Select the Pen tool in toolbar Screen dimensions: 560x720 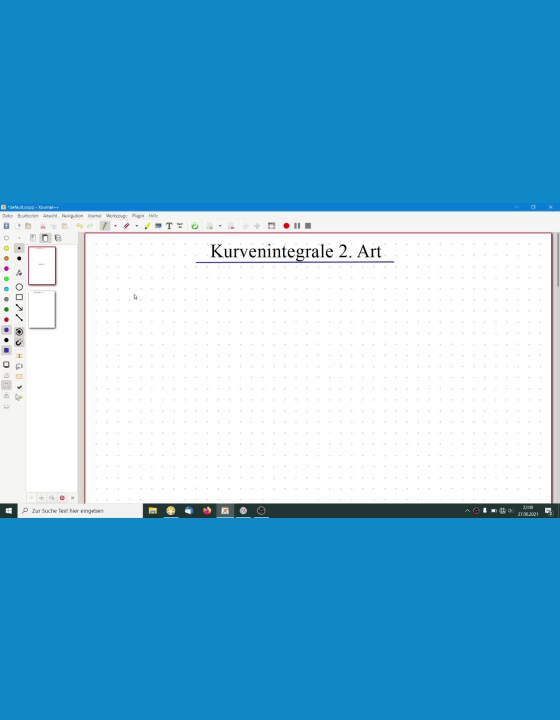[x=105, y=225]
